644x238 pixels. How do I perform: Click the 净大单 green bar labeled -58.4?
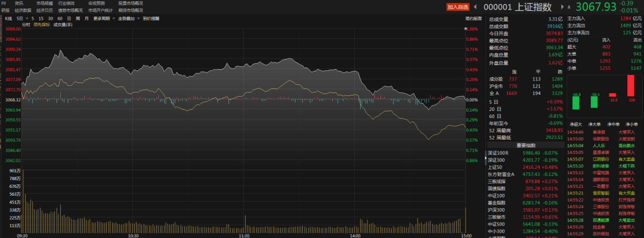(595, 103)
